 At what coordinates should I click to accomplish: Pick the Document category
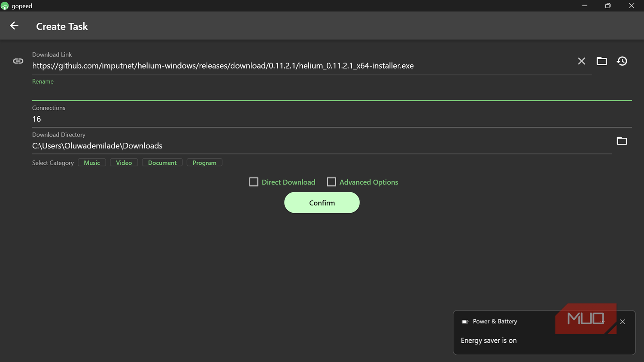[x=162, y=163]
